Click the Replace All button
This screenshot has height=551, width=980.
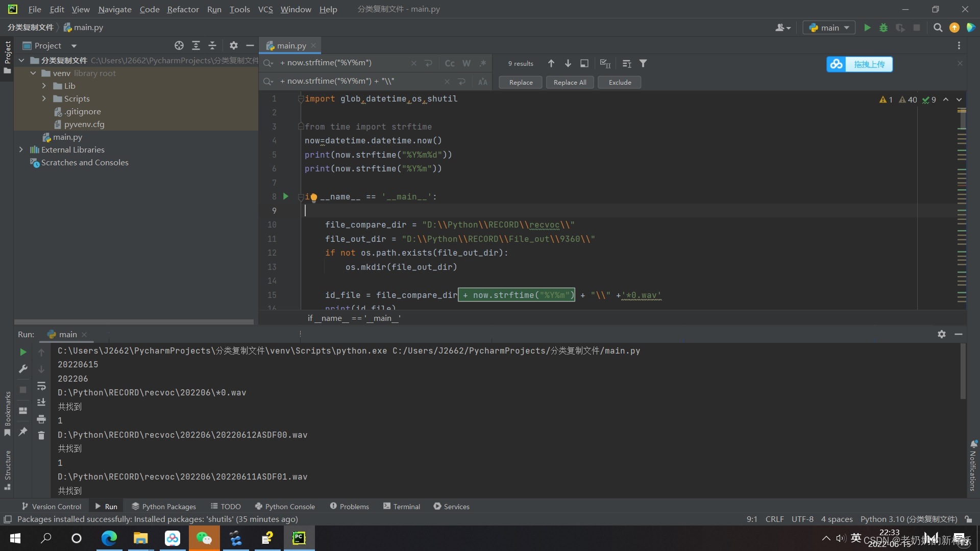point(570,82)
